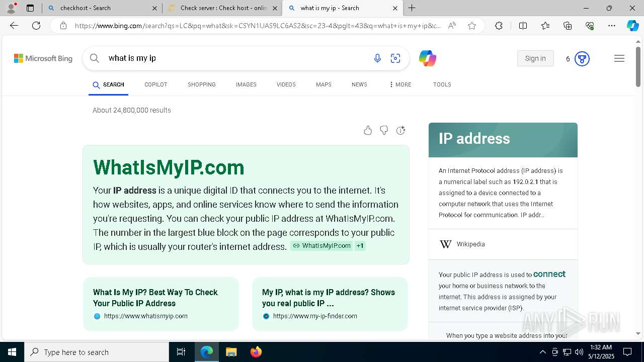The image size is (644, 362).
Task: Go to Microsoft Bing home logo
Action: point(43,58)
